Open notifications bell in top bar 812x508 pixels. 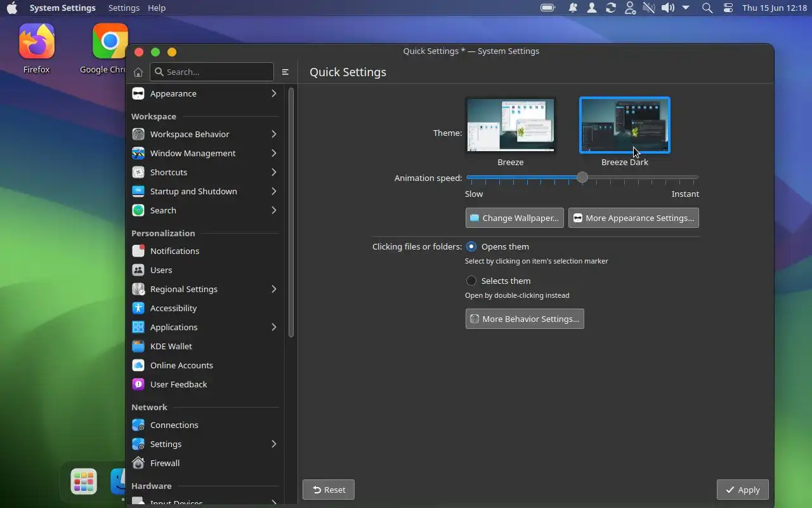coord(573,8)
